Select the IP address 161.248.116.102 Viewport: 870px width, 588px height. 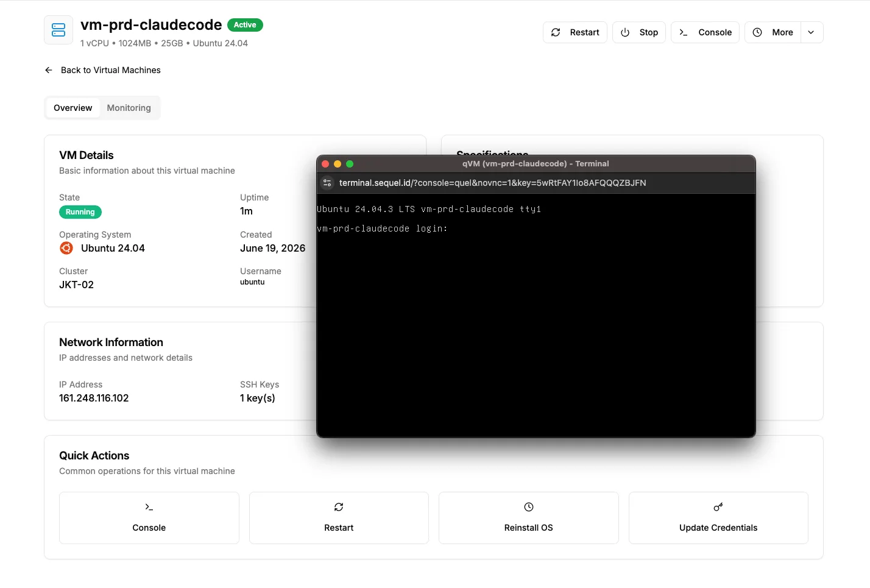pyautogui.click(x=94, y=398)
